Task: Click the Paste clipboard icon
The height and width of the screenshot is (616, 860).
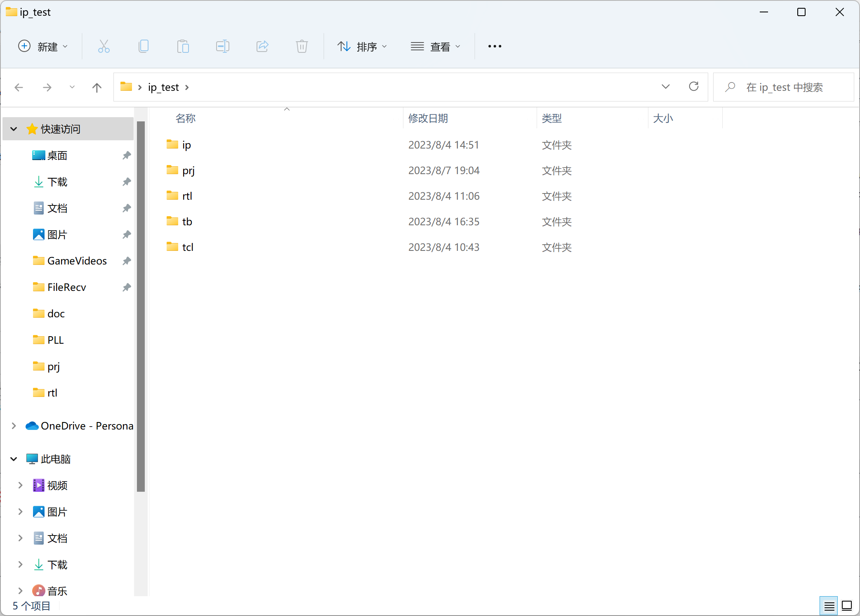Action: pyautogui.click(x=183, y=46)
